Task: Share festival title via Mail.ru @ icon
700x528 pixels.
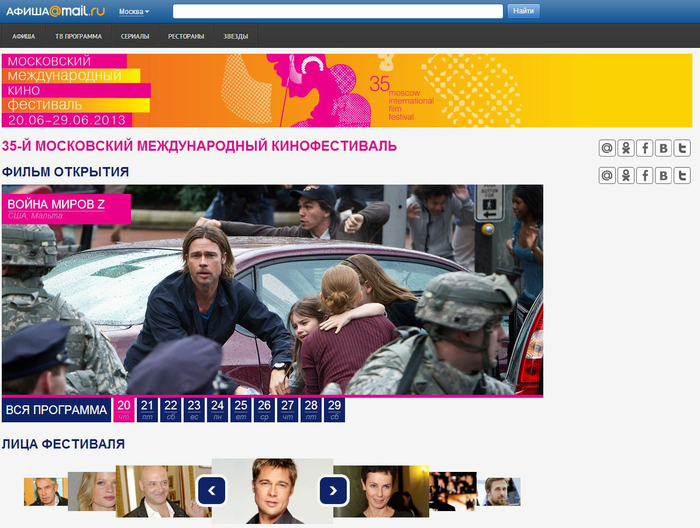Action: pyautogui.click(x=607, y=148)
